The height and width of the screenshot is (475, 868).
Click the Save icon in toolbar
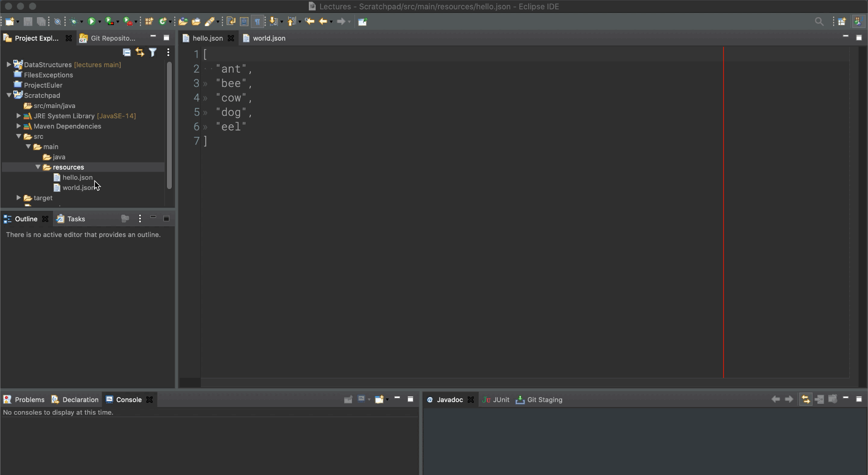point(28,22)
